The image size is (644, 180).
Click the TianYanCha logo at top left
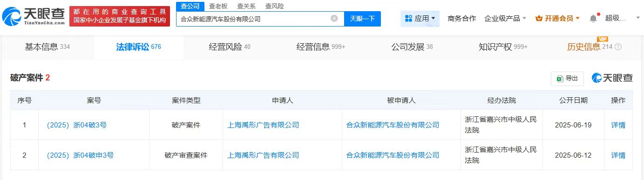point(33,17)
